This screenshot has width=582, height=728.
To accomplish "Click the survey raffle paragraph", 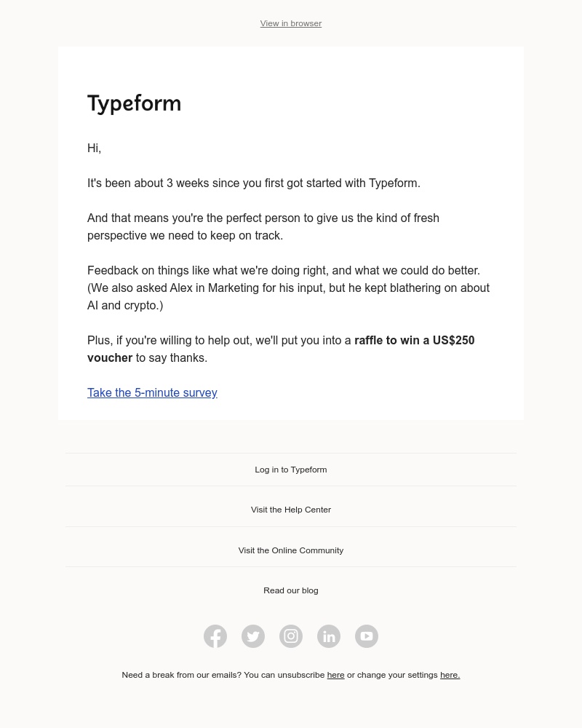I will pos(281,349).
